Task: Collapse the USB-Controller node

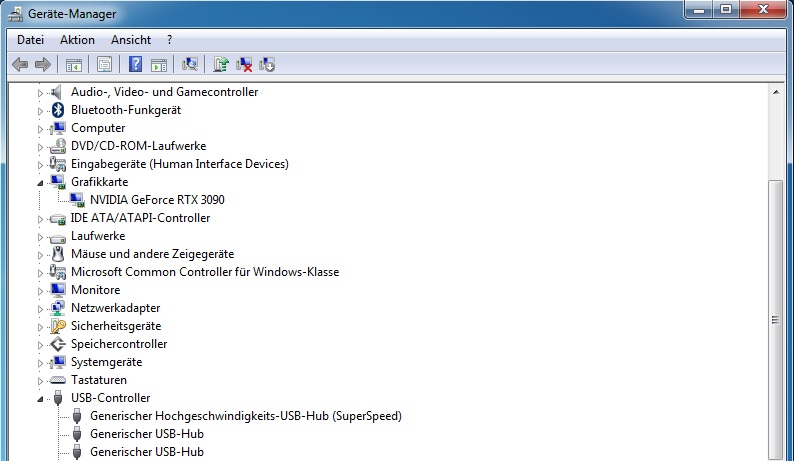Action: point(40,399)
